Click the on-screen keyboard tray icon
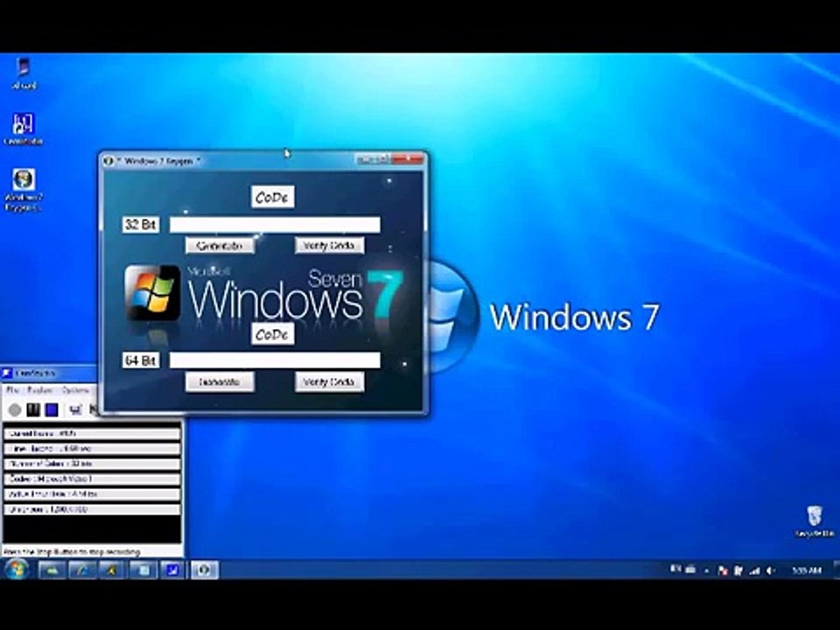Screen dimensions: 840x630 690,570
